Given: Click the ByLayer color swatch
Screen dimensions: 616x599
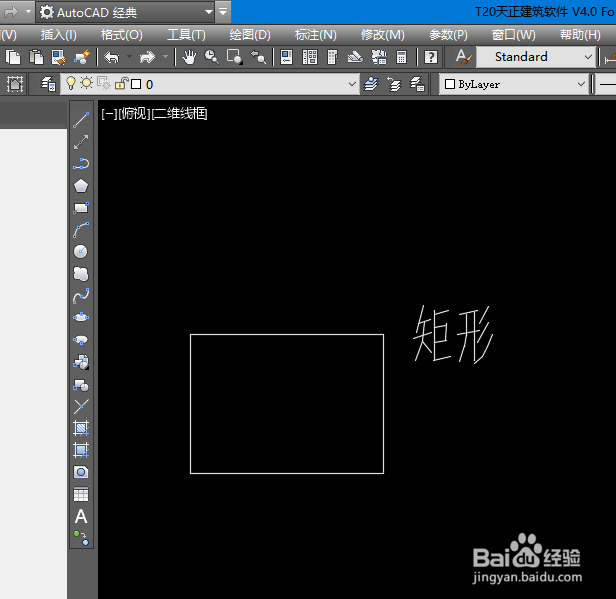Looking at the screenshot, I should (x=450, y=84).
